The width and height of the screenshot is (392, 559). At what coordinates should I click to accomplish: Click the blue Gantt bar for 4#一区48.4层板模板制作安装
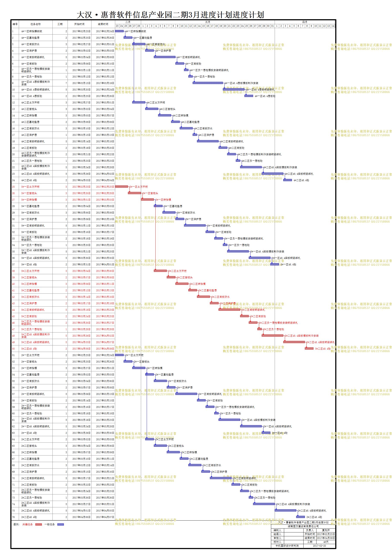click(208, 83)
